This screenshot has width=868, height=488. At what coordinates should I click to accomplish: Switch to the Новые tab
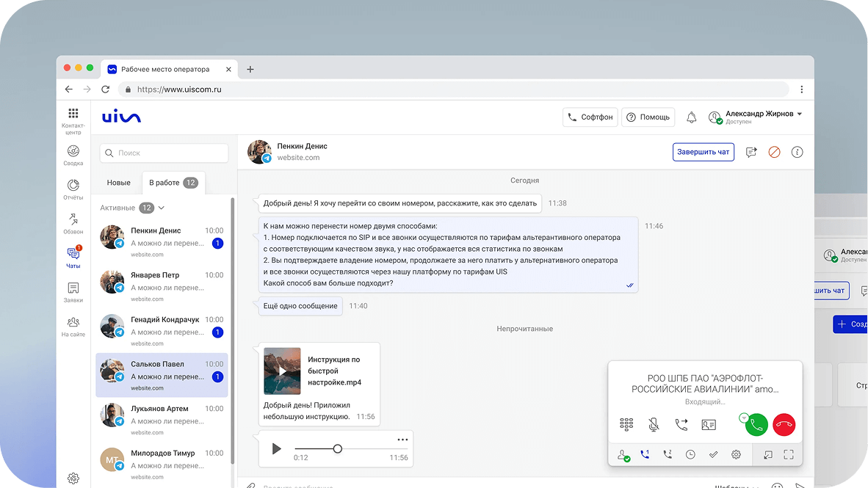click(x=118, y=183)
